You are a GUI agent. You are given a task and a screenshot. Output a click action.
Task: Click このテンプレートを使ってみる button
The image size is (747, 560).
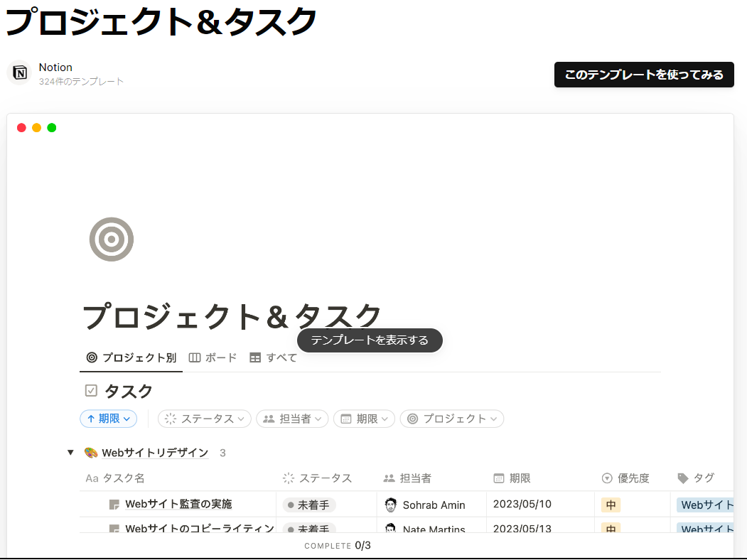click(x=644, y=75)
